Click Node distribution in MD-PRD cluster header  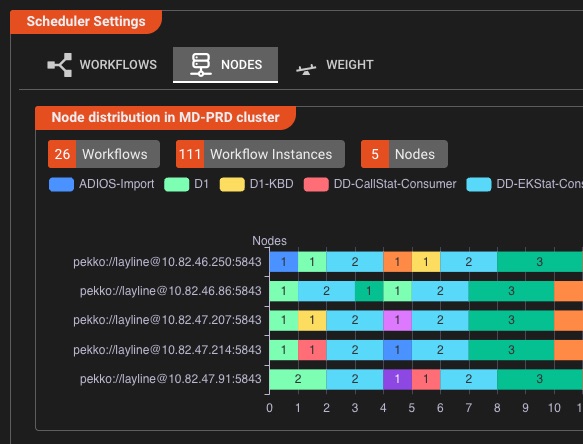click(x=165, y=118)
